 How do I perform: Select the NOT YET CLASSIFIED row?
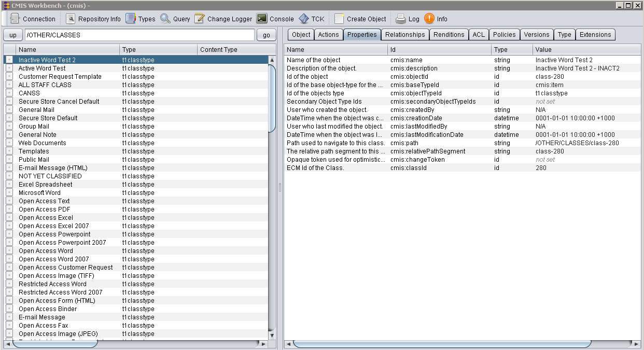click(x=136, y=176)
